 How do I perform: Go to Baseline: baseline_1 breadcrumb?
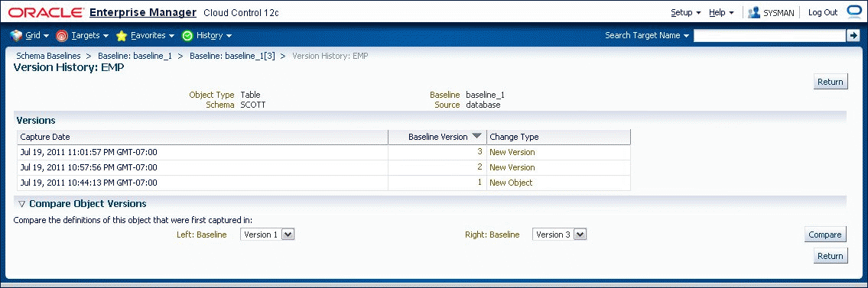(x=135, y=56)
